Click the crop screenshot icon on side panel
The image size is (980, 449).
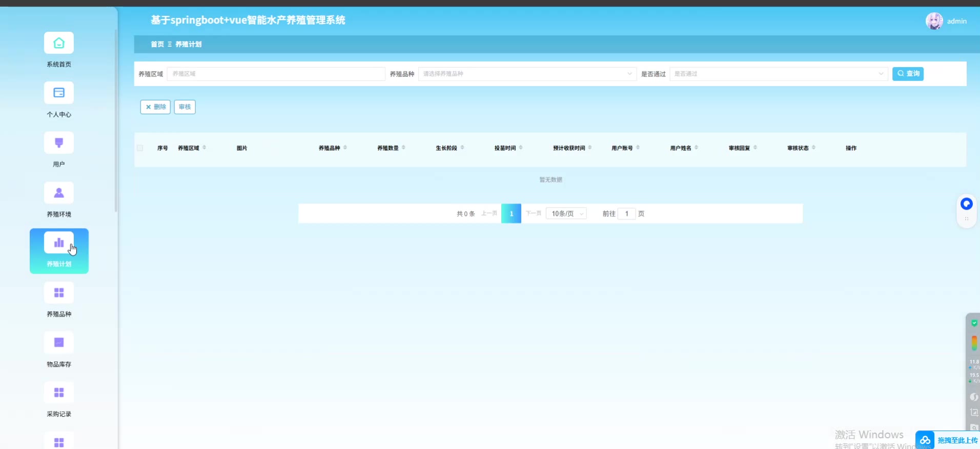tap(974, 412)
